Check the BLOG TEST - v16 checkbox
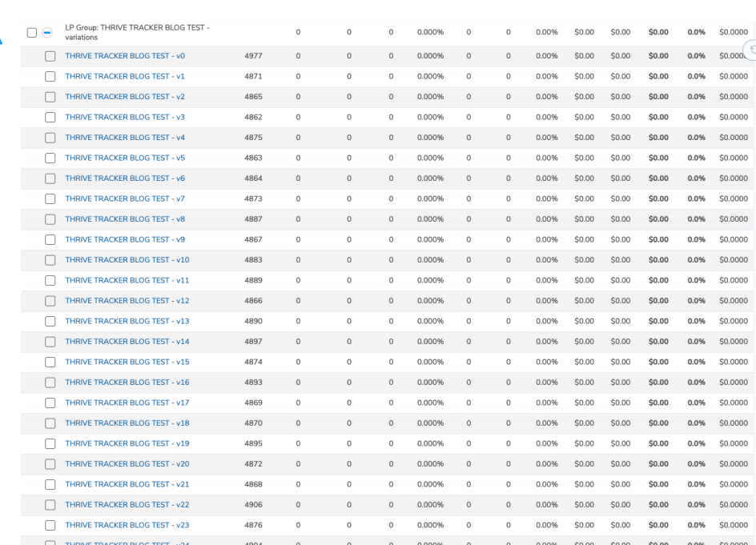The image size is (756, 545). click(x=50, y=383)
